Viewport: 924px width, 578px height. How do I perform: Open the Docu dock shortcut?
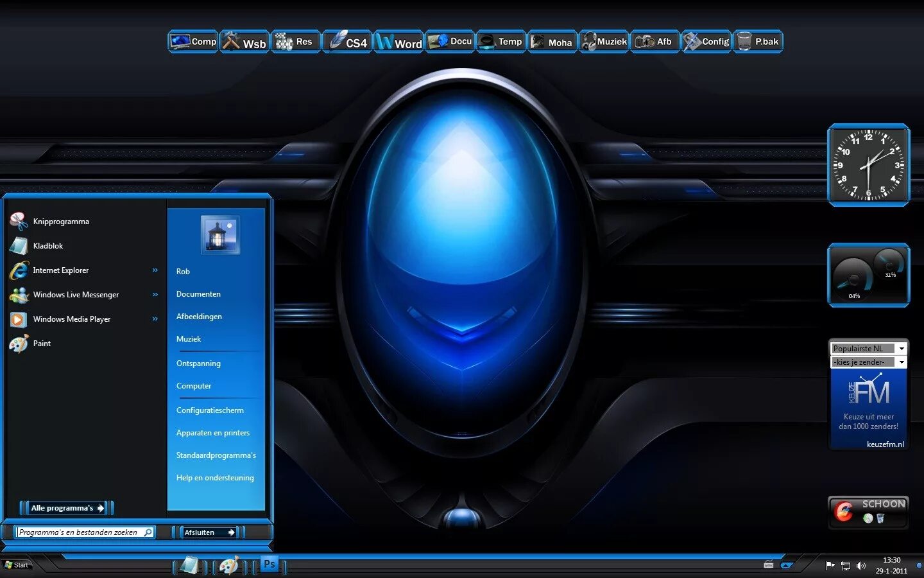click(x=450, y=42)
